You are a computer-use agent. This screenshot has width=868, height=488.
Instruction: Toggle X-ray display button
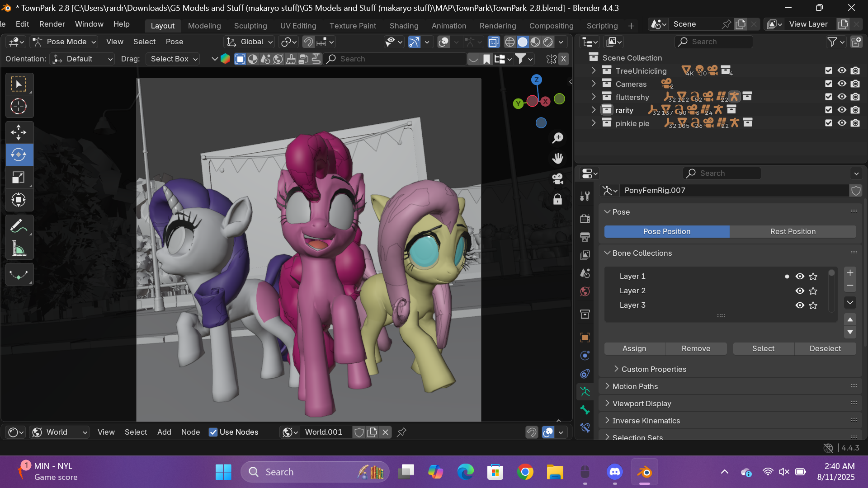coord(494,42)
